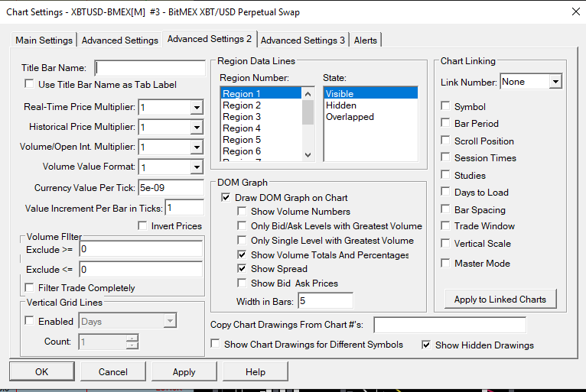
Task: Click the Value Increment Per Bar in Ticks field
Action: click(184, 208)
